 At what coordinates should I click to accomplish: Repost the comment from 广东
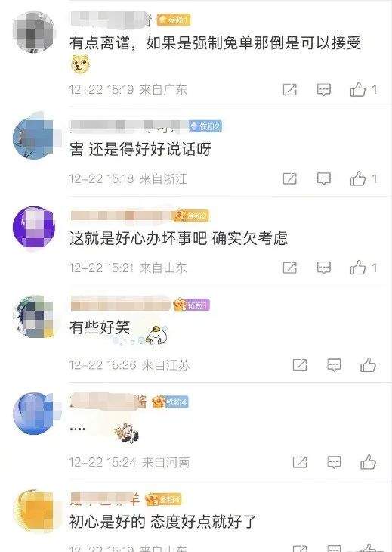coord(290,89)
